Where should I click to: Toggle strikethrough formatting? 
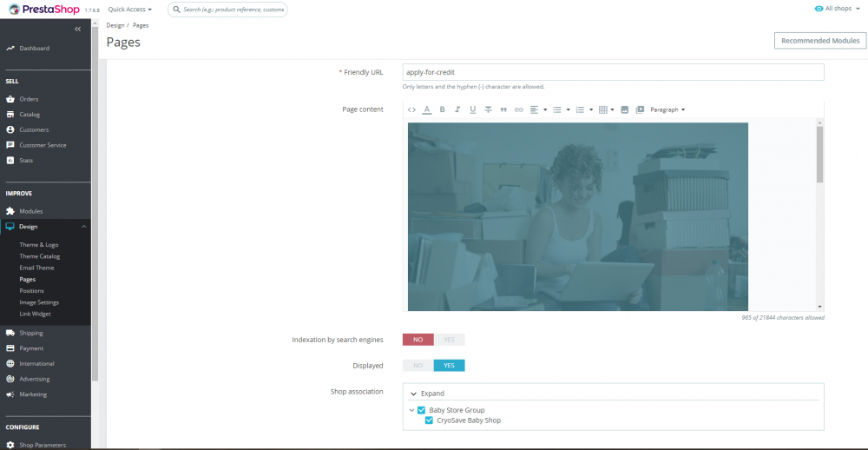[x=488, y=109]
